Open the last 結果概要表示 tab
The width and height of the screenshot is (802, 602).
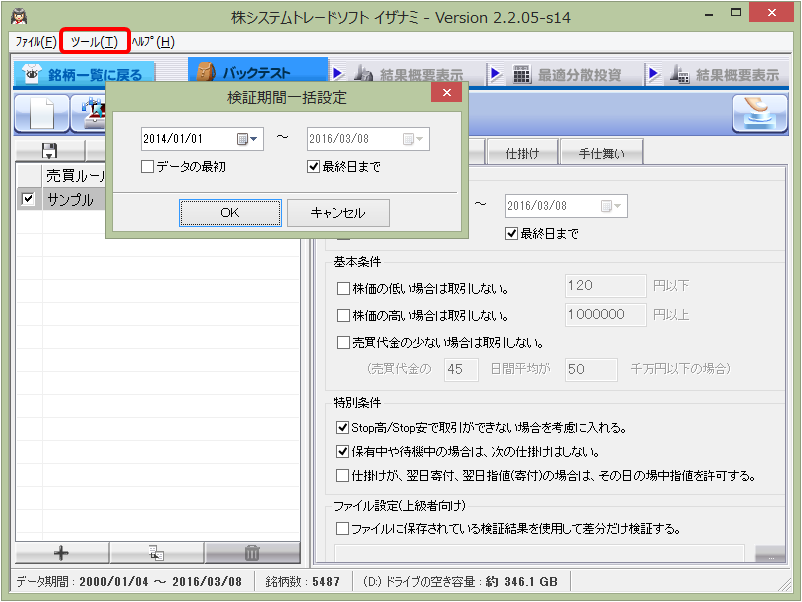coord(725,74)
